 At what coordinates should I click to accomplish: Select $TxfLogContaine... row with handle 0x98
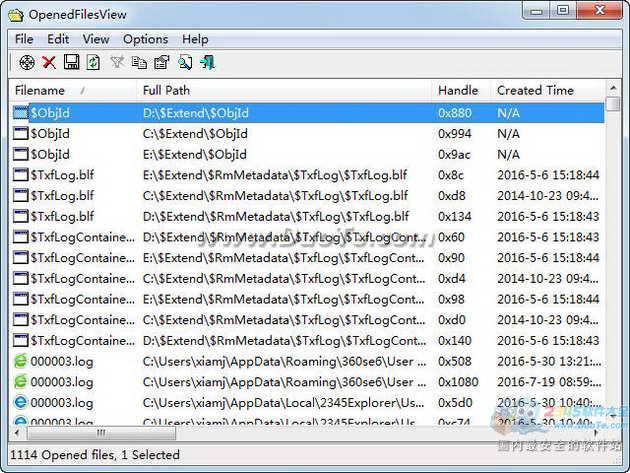coord(307,299)
